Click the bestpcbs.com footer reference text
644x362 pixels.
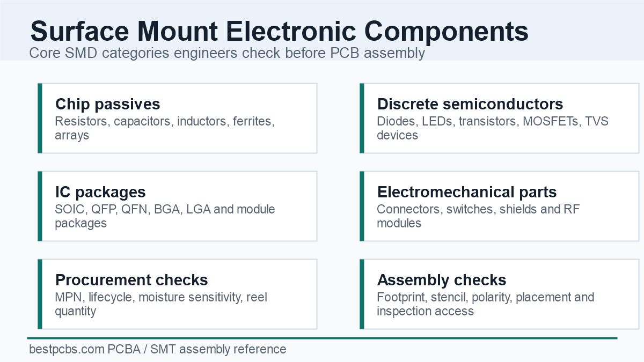158,350
